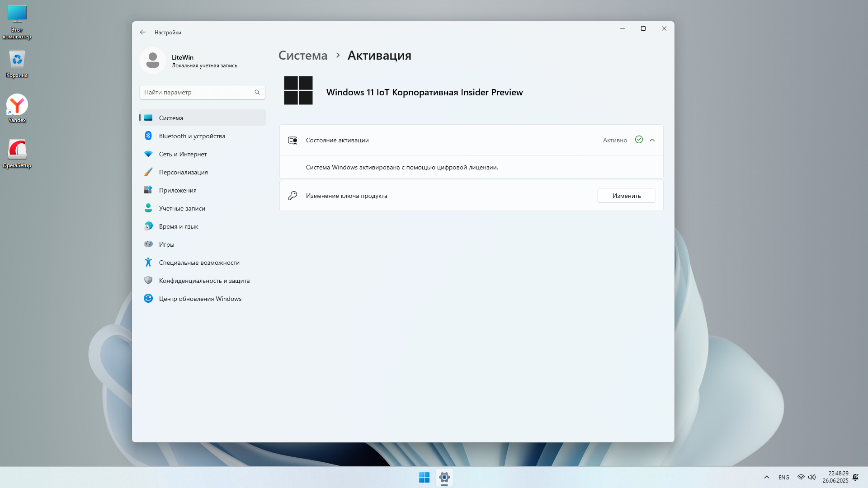Click the Персонализация brush icon
Image resolution: width=868 pixels, height=488 pixels.
[x=148, y=172]
